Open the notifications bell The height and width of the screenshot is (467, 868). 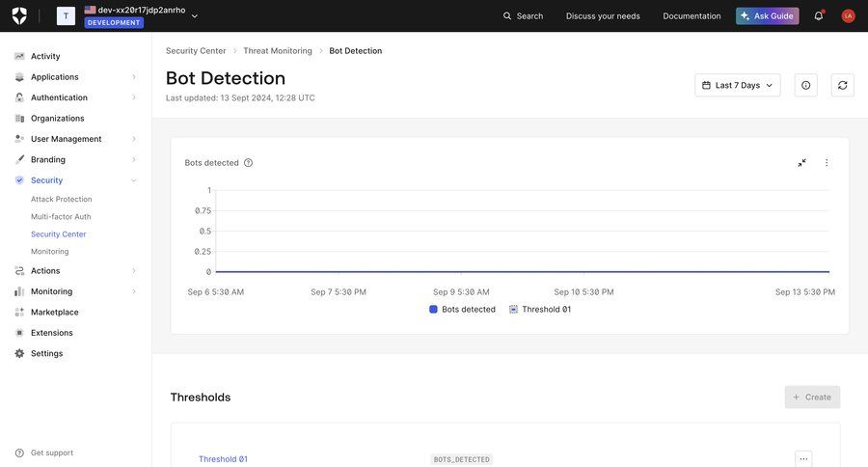pyautogui.click(x=819, y=15)
